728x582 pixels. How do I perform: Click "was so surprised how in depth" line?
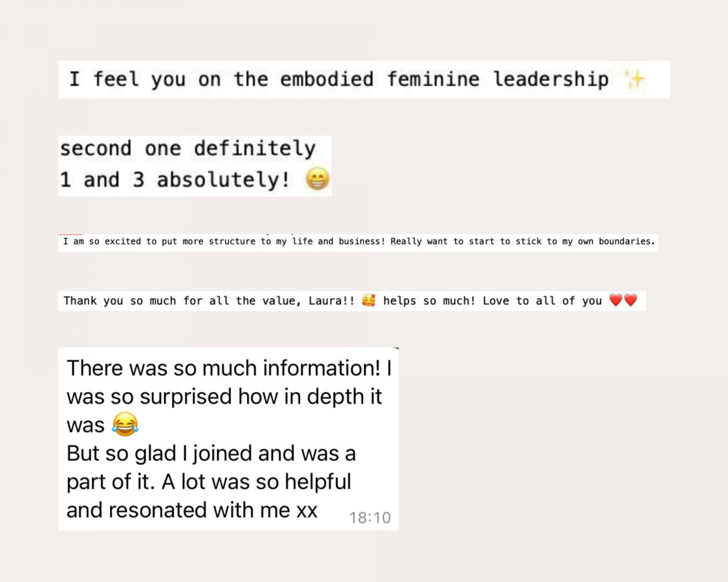(x=224, y=397)
